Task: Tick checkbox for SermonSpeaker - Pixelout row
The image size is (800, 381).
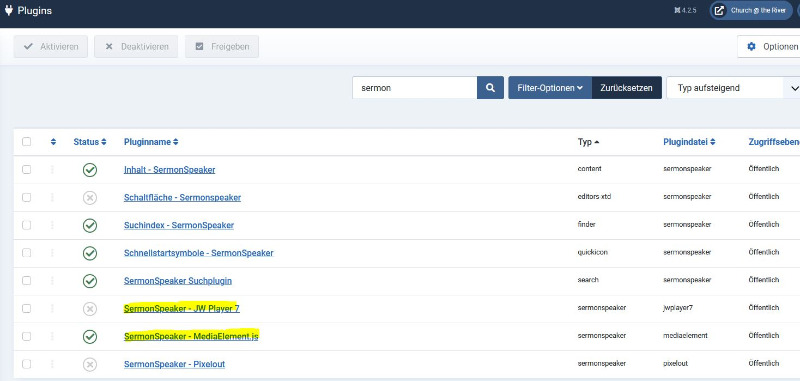Action: coord(27,364)
